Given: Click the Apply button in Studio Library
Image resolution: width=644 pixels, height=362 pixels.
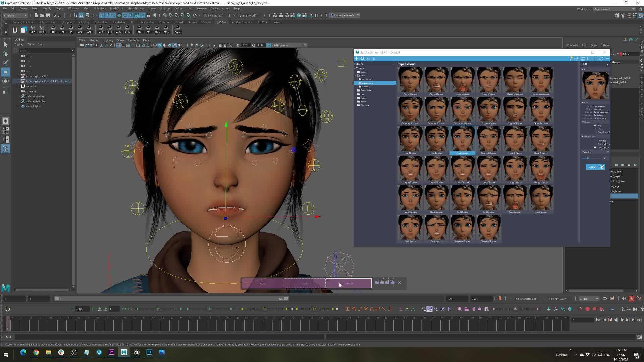Looking at the screenshot, I should coord(592,167).
